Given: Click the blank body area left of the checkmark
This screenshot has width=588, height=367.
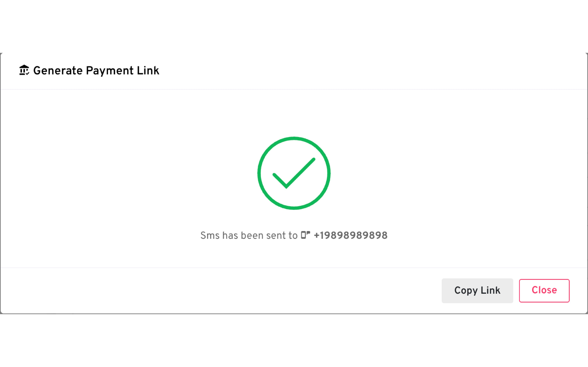Looking at the screenshot, I should pos(121,173).
